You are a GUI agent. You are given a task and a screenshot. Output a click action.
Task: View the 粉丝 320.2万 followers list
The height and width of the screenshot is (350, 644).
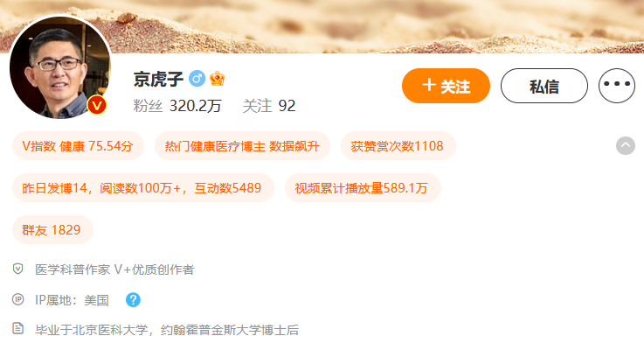(x=177, y=106)
